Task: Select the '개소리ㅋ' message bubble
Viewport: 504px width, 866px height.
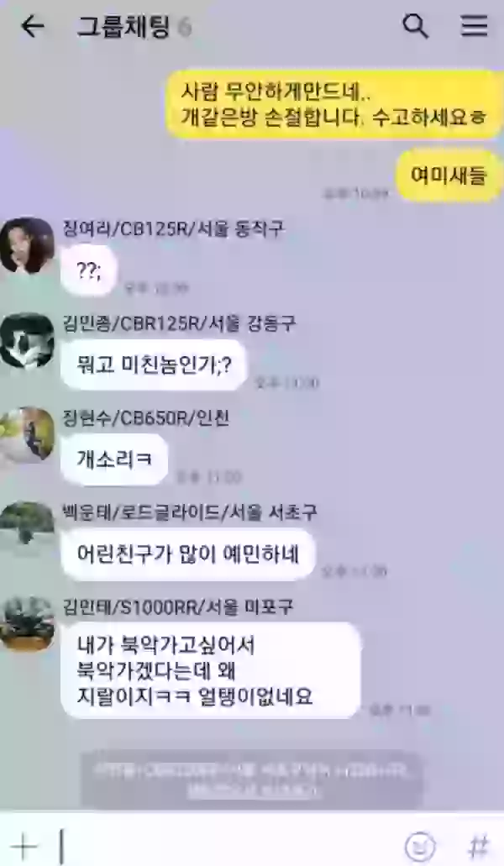Action: (114, 459)
